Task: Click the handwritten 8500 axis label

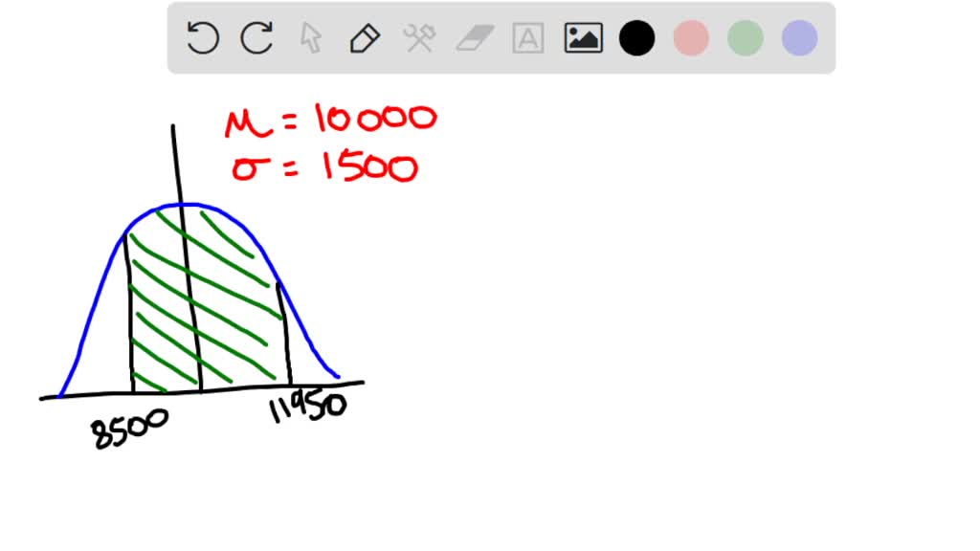Action: 130,428
